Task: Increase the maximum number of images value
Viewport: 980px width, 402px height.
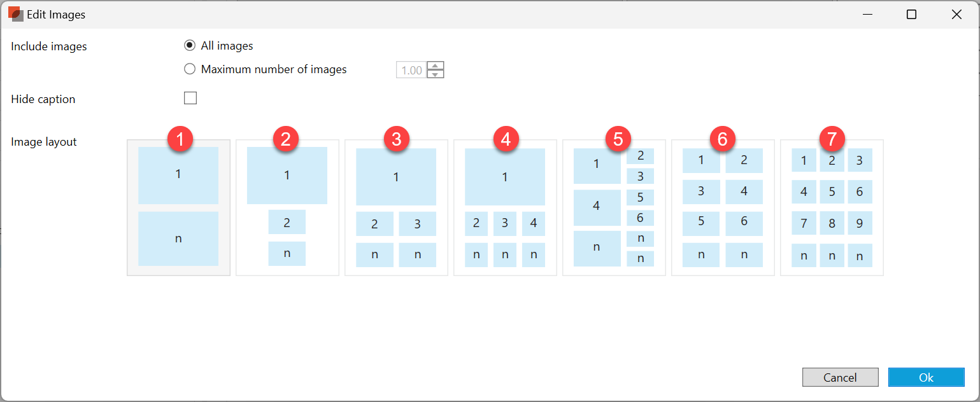Action: pos(436,66)
